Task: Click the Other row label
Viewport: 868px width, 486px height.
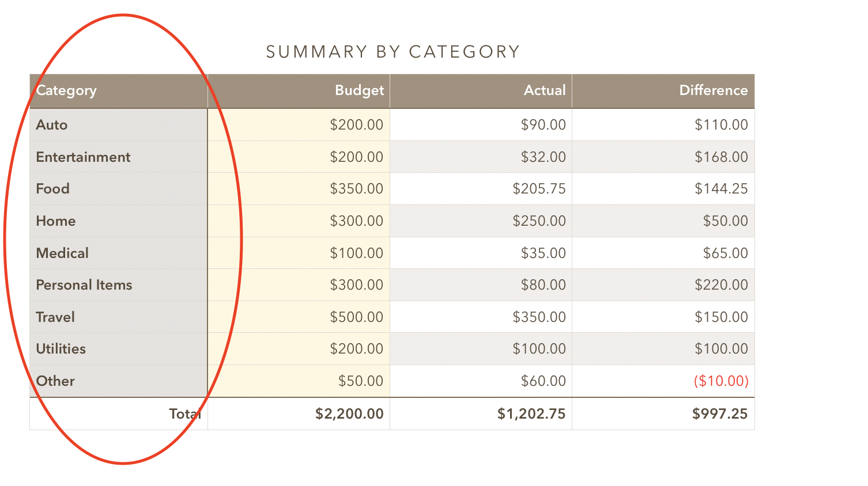Action: pos(55,381)
